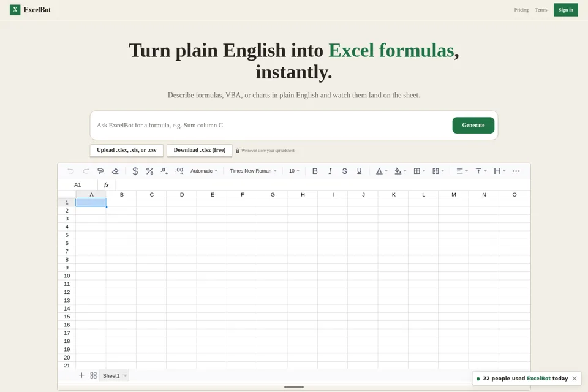The height and width of the screenshot is (392, 588).
Task: Toggle strikethrough formatting
Action: [344, 171]
